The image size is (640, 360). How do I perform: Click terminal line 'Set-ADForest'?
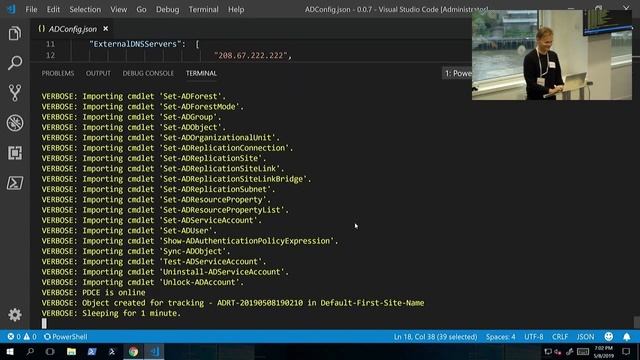click(133, 96)
